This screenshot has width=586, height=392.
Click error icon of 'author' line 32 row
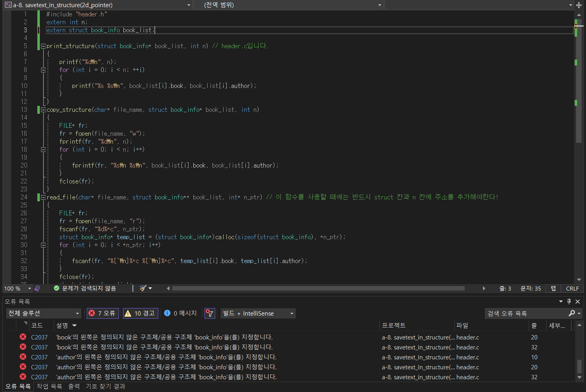(x=23, y=377)
